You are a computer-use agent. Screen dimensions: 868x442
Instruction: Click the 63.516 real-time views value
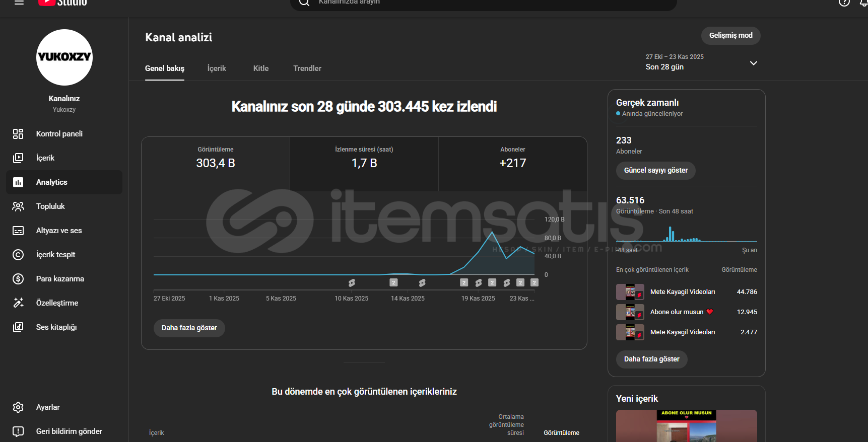tap(630, 200)
